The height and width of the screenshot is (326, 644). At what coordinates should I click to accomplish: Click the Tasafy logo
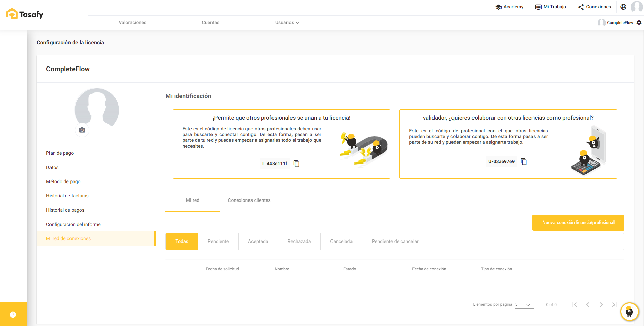(25, 14)
